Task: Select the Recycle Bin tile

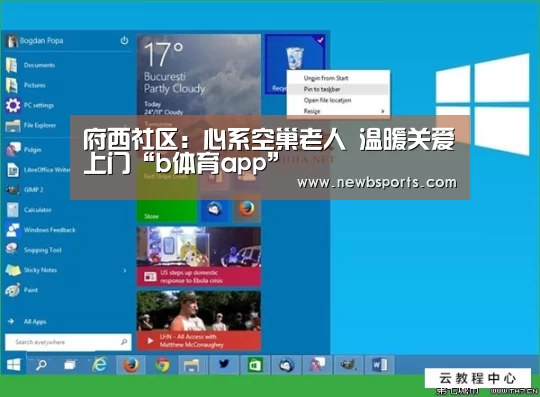Action: (x=295, y=65)
